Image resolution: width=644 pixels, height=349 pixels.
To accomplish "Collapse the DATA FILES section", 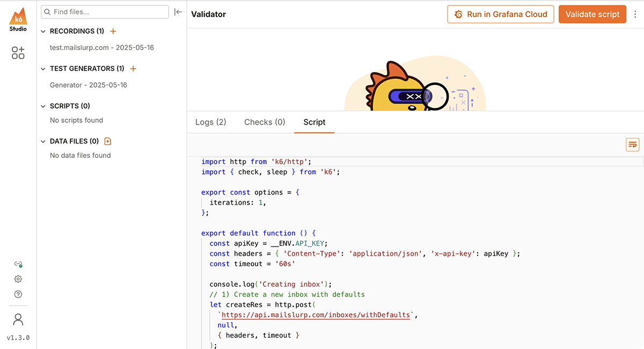I will click(x=43, y=142).
